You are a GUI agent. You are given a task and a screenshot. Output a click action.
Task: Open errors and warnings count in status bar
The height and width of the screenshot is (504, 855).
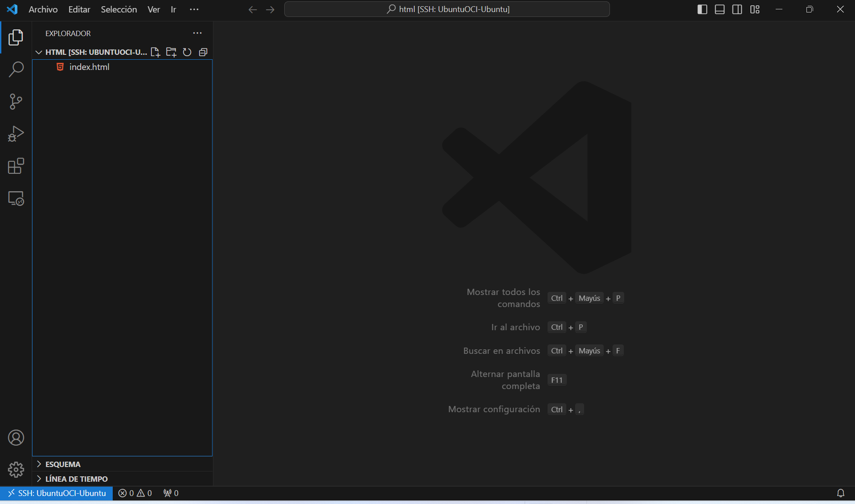135,493
